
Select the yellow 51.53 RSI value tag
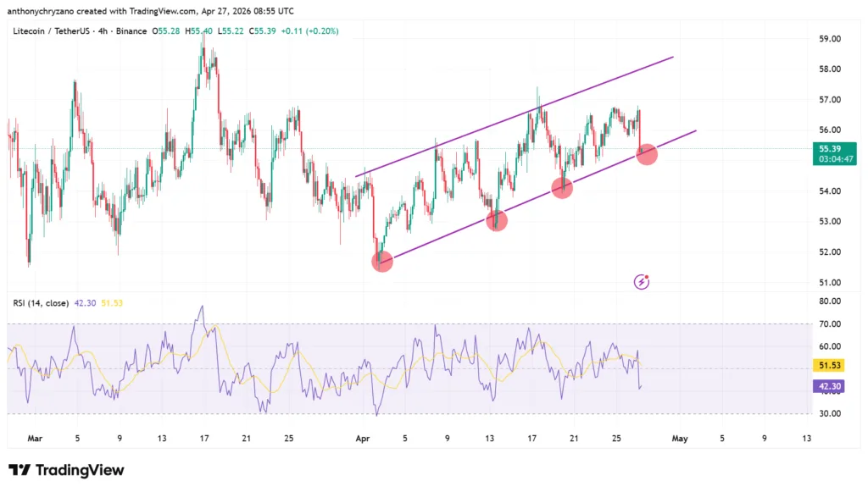830,365
